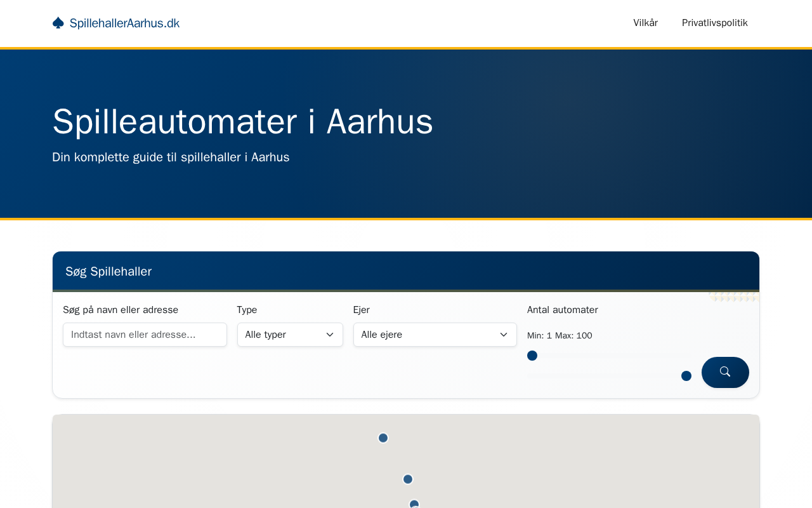Click the spade logo icon

(58, 23)
